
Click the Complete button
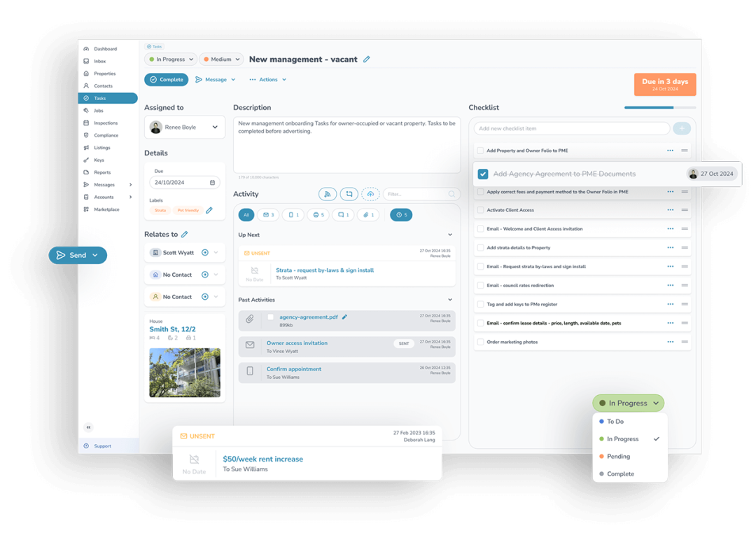(x=167, y=79)
